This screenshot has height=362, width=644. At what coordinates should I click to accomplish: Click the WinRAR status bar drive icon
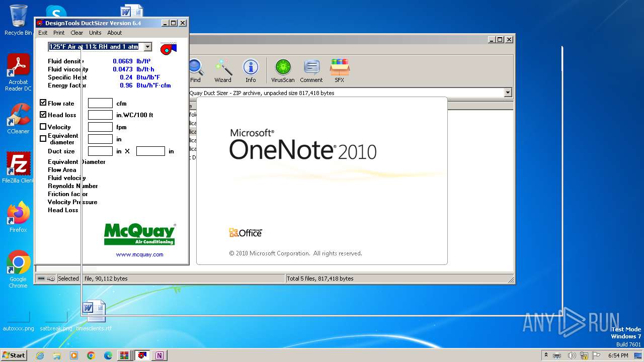pyautogui.click(x=41, y=279)
